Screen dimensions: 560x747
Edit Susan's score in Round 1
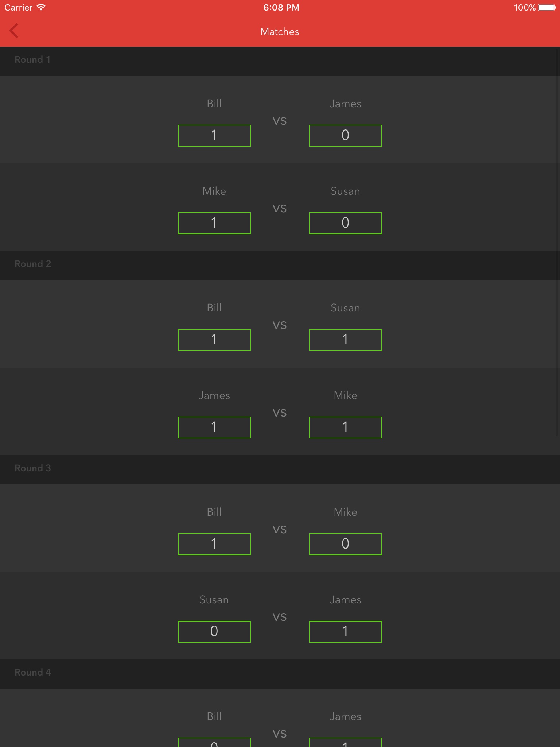pyautogui.click(x=345, y=223)
